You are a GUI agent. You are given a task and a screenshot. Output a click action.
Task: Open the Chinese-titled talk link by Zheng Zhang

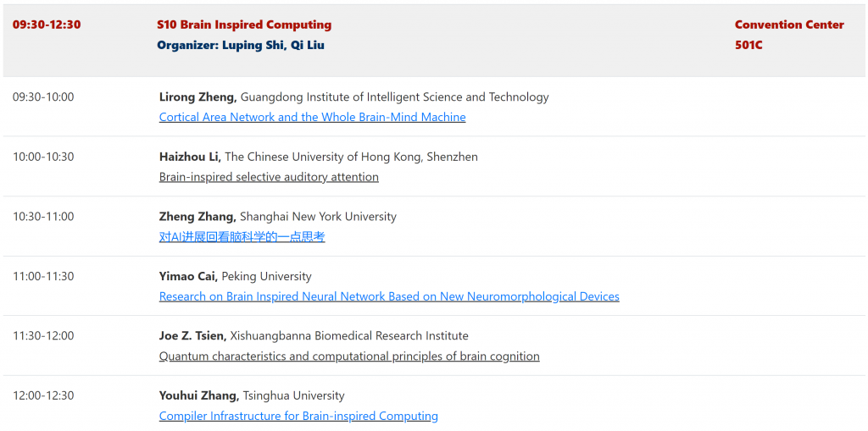(x=242, y=237)
